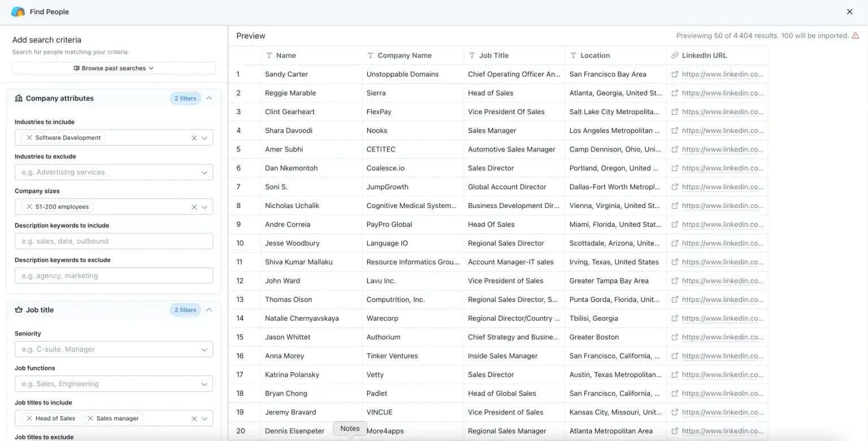Open external link icon for John Ward
Image resolution: width=868 pixels, height=441 pixels.
(675, 281)
